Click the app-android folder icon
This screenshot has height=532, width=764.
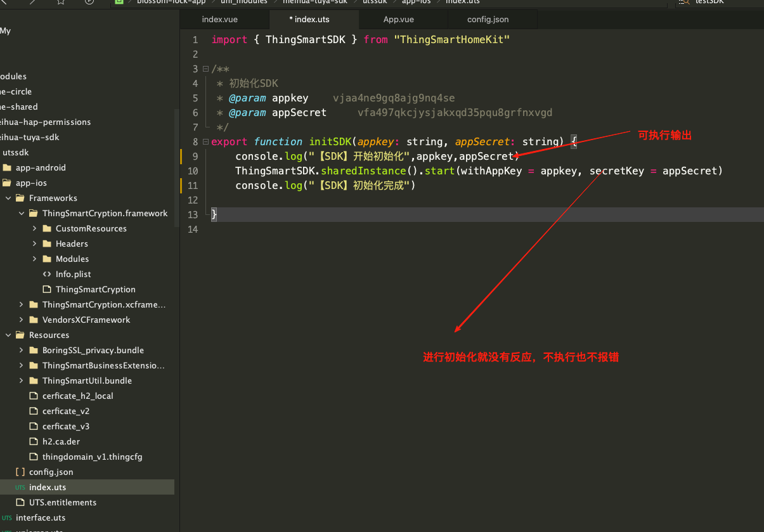tap(7, 168)
